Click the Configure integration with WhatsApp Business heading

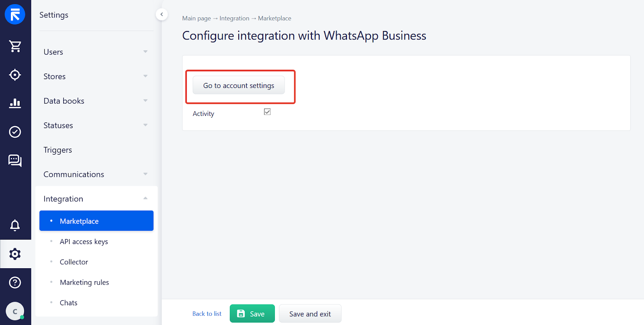304,36
